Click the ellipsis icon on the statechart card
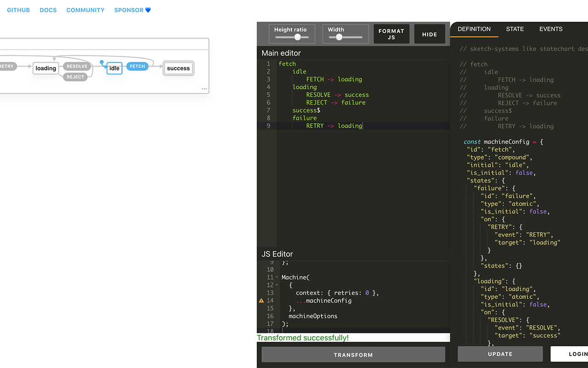Screen dimensions: 588x368 click(x=204, y=89)
